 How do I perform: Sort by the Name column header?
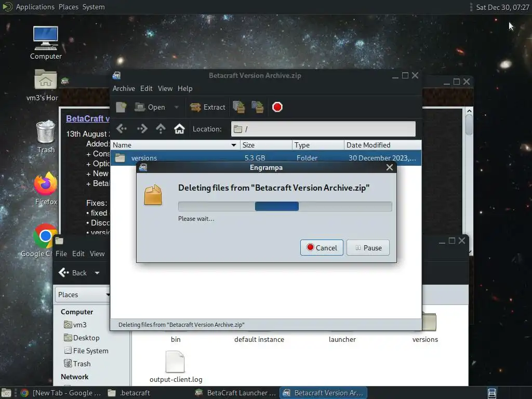[x=175, y=145]
